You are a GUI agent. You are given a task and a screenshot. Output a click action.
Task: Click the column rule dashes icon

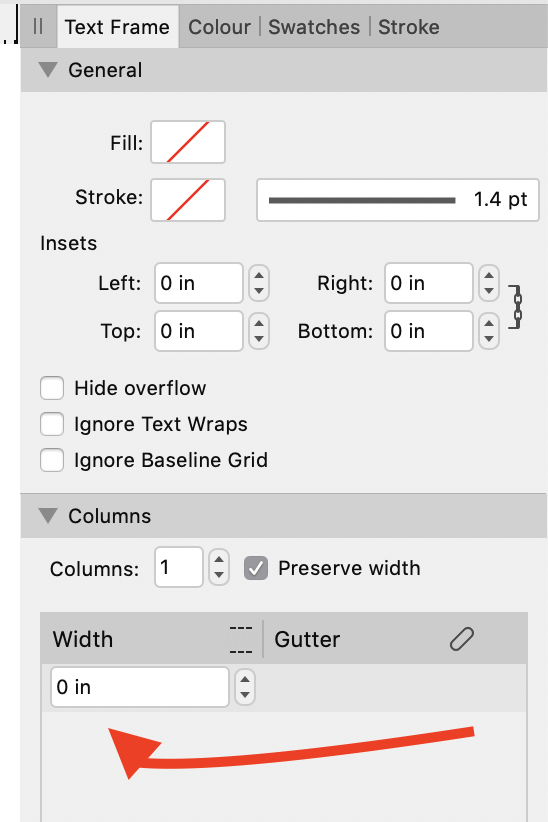tap(241, 640)
